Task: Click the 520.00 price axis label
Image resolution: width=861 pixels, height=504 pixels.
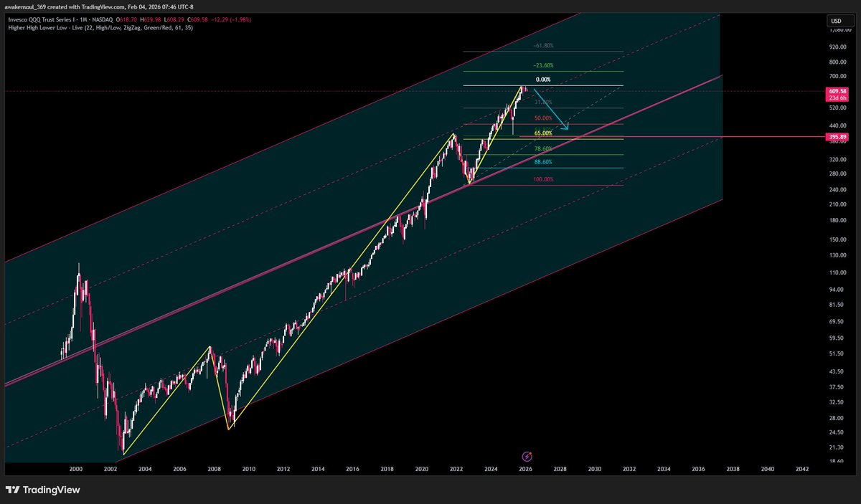Action: click(x=838, y=108)
